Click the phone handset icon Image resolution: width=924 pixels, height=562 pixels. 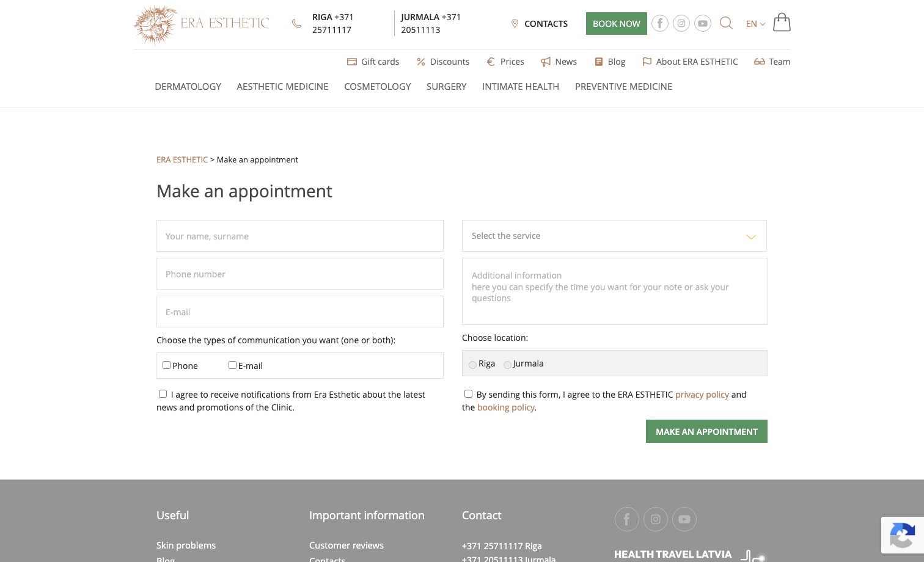(x=296, y=24)
